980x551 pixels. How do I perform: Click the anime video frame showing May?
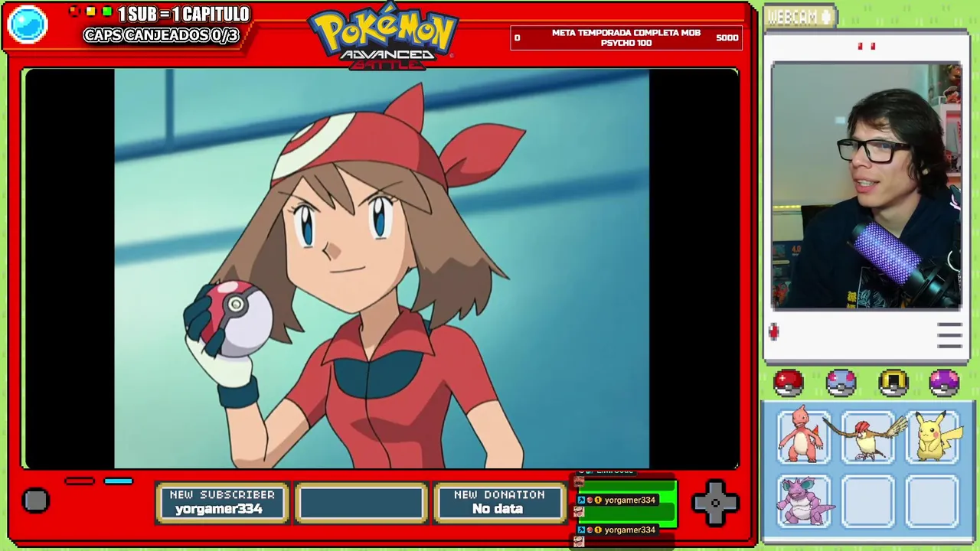(381, 268)
